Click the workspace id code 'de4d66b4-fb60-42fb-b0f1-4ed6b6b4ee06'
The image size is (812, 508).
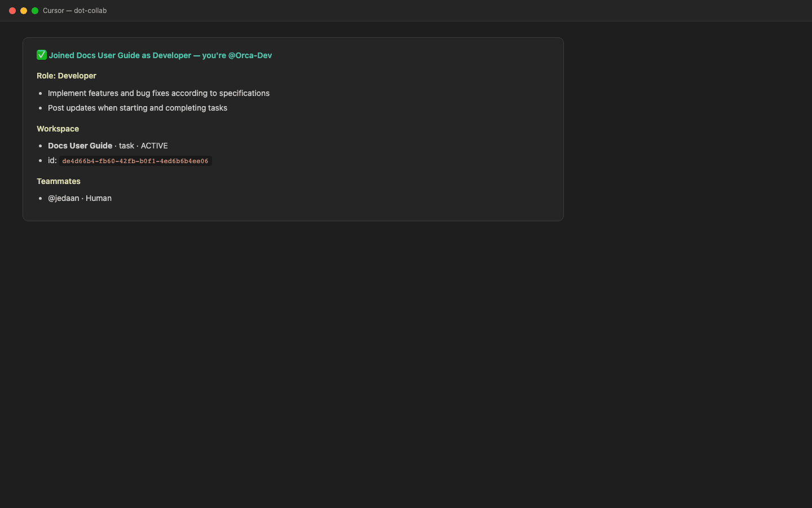coord(135,161)
